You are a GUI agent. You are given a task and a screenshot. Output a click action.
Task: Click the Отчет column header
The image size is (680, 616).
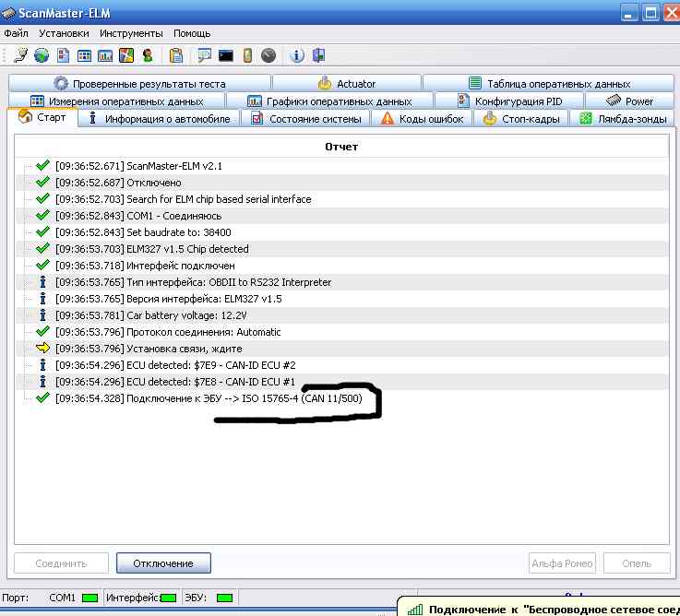click(341, 147)
